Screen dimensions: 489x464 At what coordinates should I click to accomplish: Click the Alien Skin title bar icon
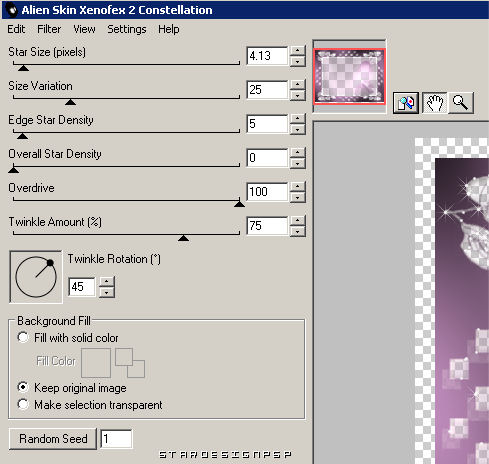(x=12, y=9)
